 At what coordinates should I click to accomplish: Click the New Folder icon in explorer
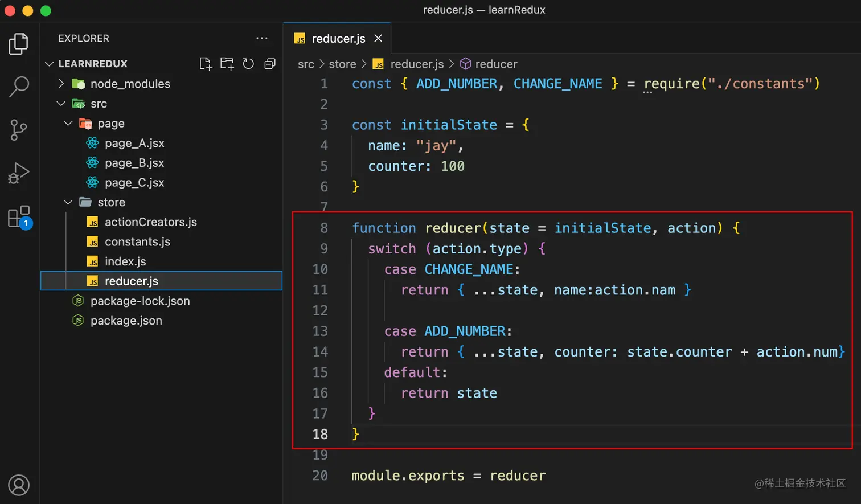click(227, 64)
